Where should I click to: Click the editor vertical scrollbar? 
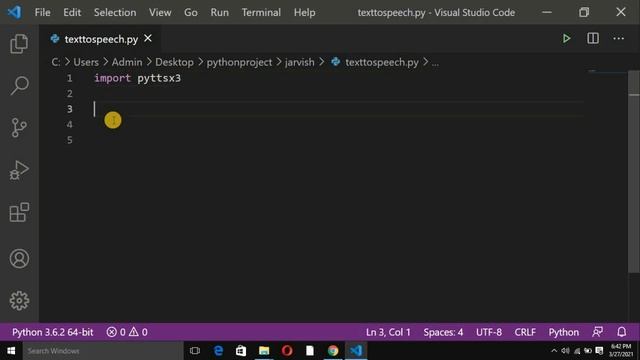[633, 171]
